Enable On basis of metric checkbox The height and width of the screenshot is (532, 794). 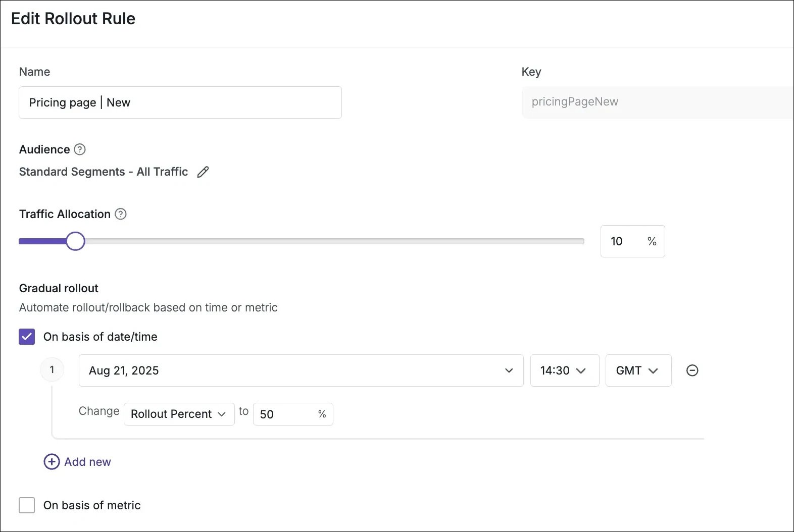point(27,505)
